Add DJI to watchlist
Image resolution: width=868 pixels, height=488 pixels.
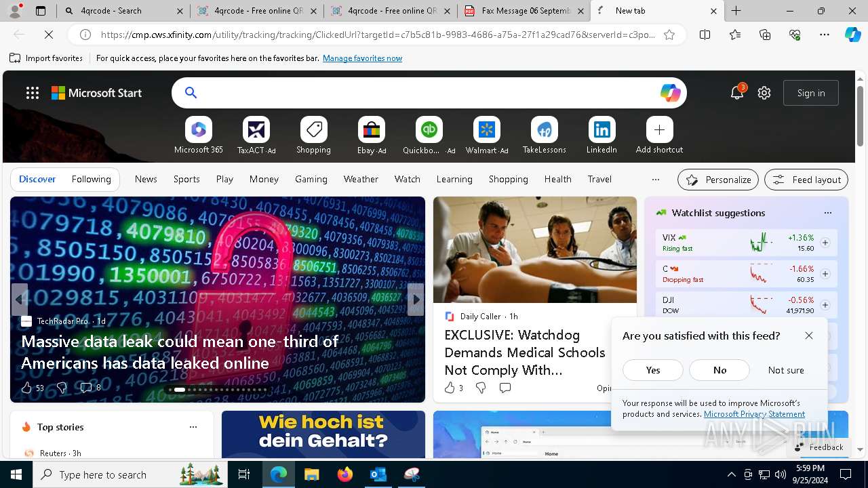[825, 305]
